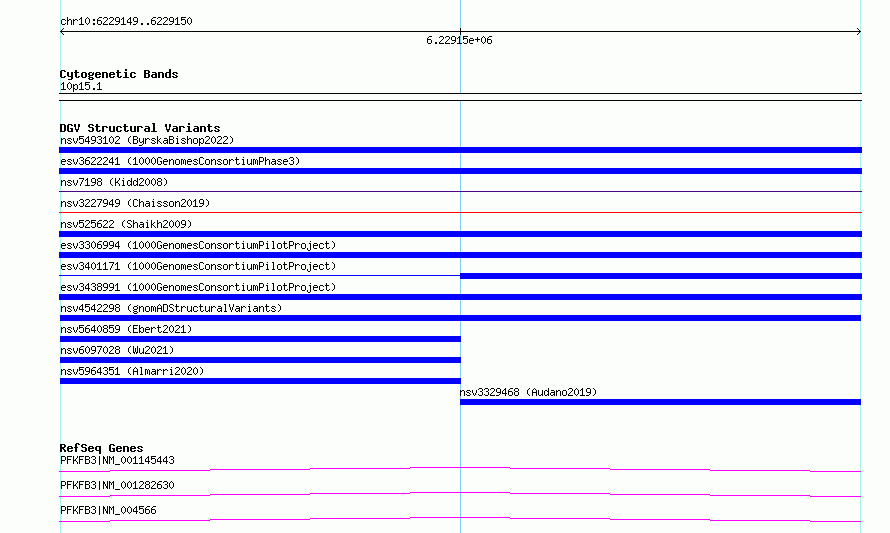The width and height of the screenshot is (890, 533).
Task: Click the blue bar under nsv525622
Action: [x=460, y=234]
